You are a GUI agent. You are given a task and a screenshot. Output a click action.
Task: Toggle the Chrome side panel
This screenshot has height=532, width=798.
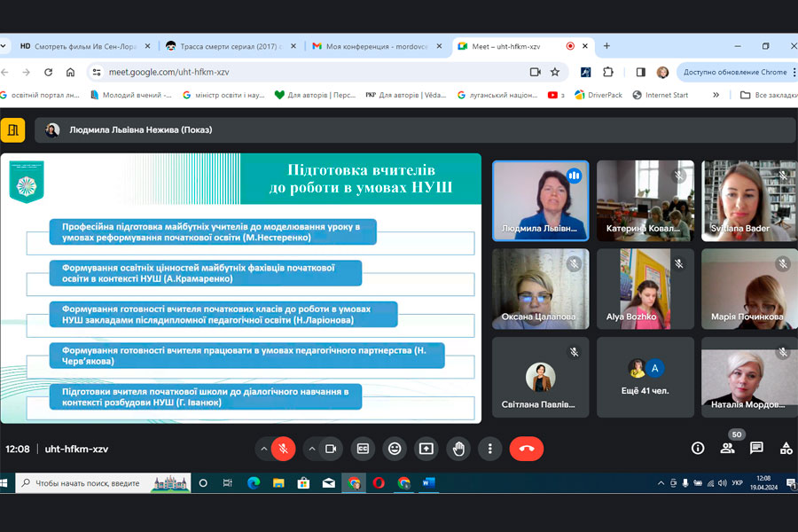coord(640,72)
